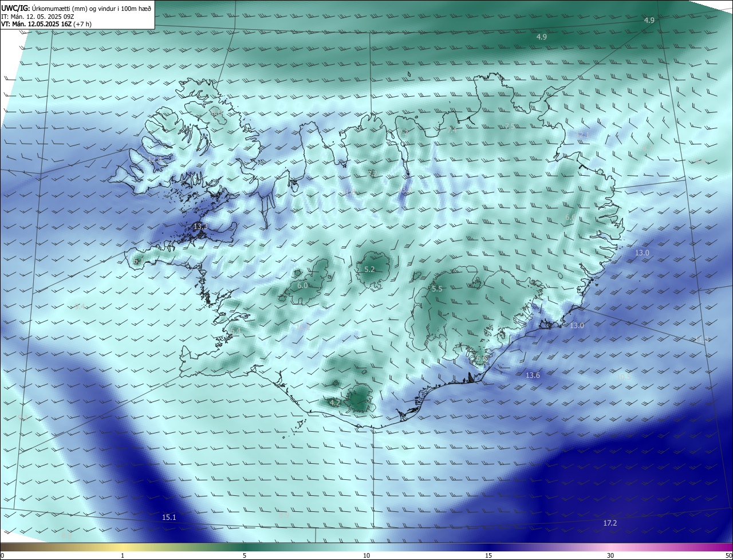Click the precipitation color scale bar
The image size is (733, 560).
[x=366, y=547]
